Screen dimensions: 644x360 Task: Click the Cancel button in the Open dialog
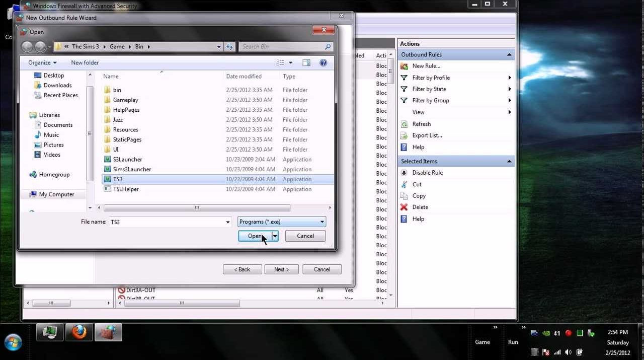(x=305, y=236)
